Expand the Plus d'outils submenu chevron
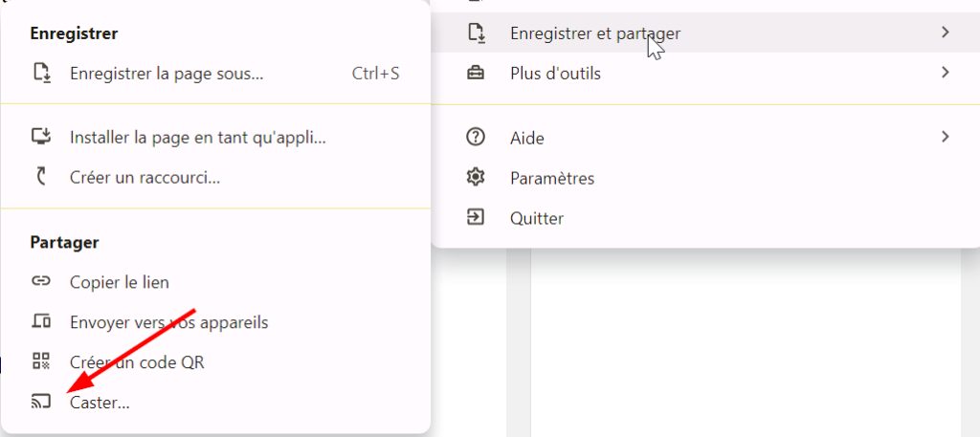 945,73
